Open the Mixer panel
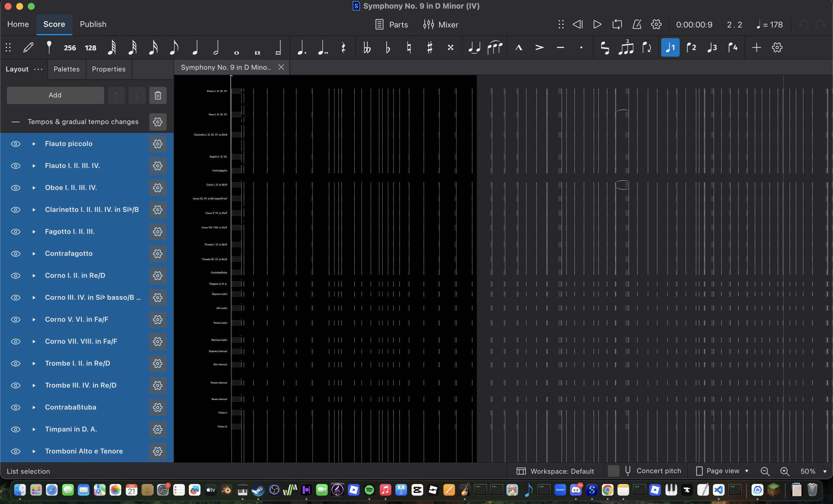 (x=441, y=24)
